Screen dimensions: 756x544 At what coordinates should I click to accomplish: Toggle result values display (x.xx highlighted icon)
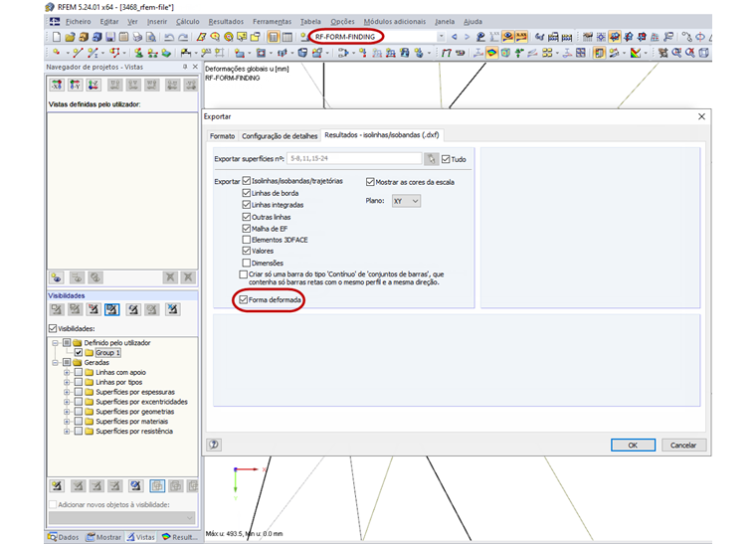tap(520, 37)
